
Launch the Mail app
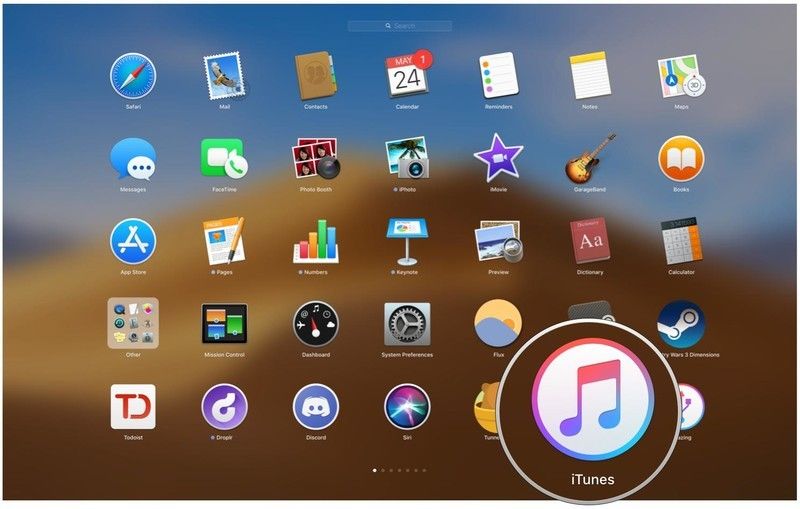click(x=224, y=77)
